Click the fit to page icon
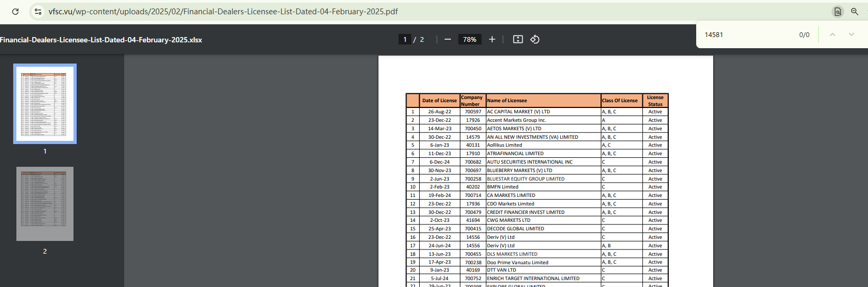Image resolution: width=868 pixels, height=287 pixels. click(x=518, y=39)
